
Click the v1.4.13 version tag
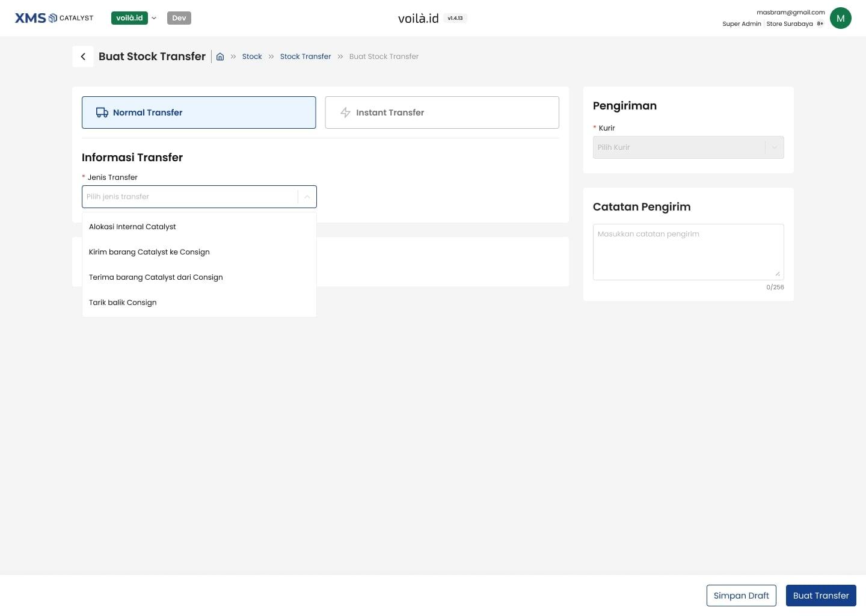(455, 18)
